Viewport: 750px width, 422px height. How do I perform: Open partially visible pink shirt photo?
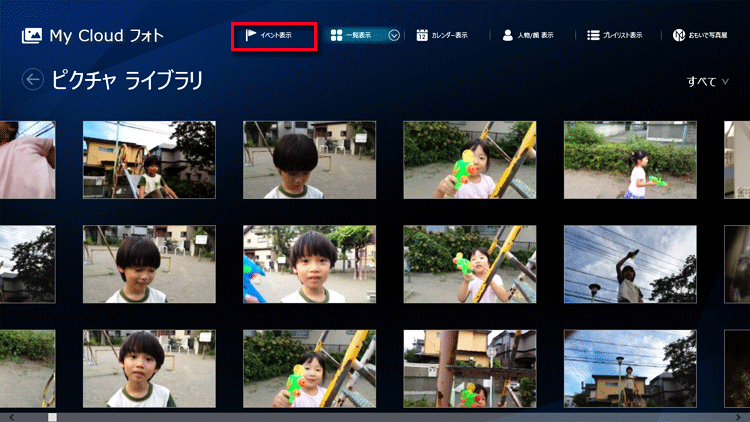coord(27,160)
